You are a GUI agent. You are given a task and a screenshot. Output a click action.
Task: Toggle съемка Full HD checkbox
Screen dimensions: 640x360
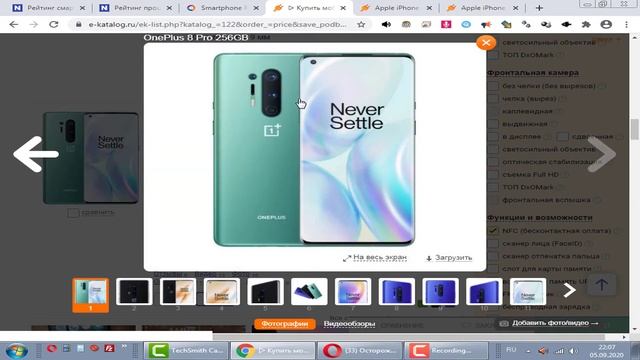pos(493,174)
